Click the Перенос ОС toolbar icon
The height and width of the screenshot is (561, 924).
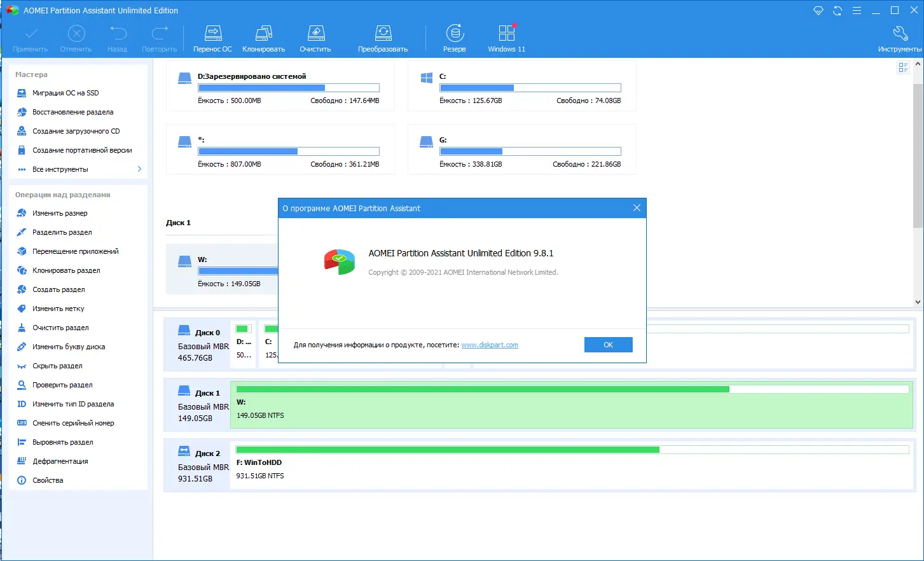(x=212, y=39)
